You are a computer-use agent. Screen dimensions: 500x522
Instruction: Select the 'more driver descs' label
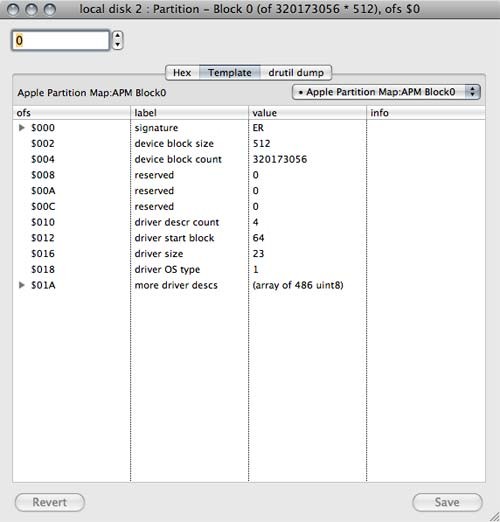176,285
